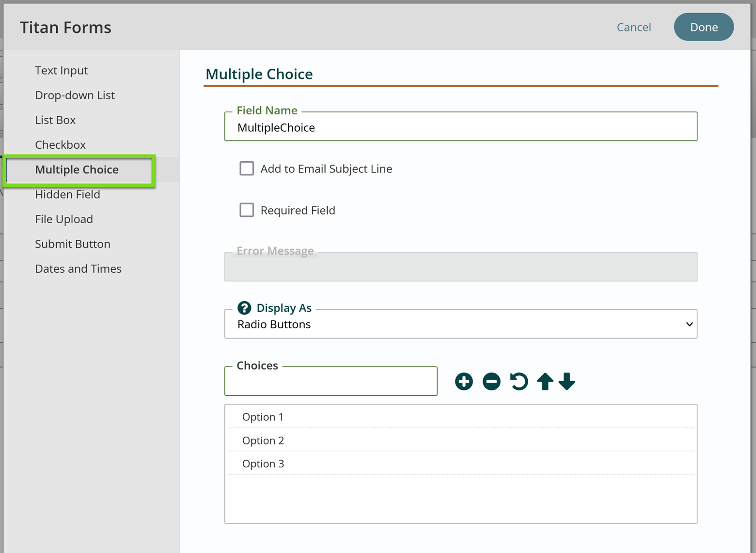Reset choices with the circular arrow icon

[519, 382]
